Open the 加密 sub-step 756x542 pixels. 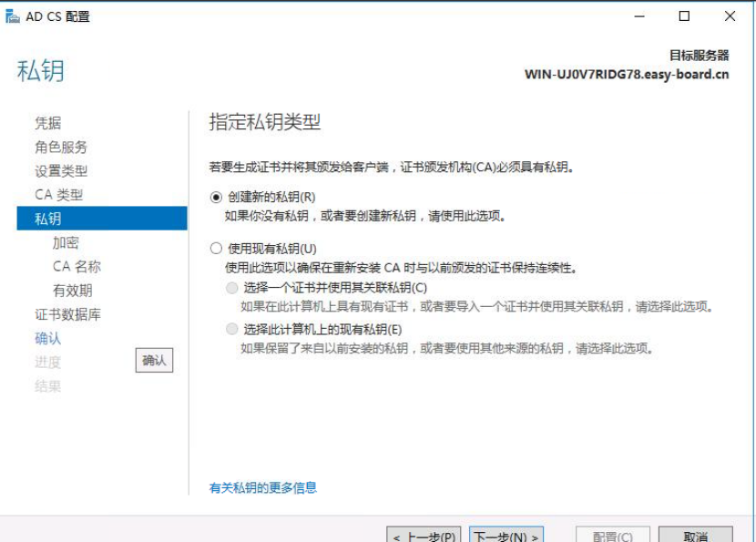coord(66,242)
